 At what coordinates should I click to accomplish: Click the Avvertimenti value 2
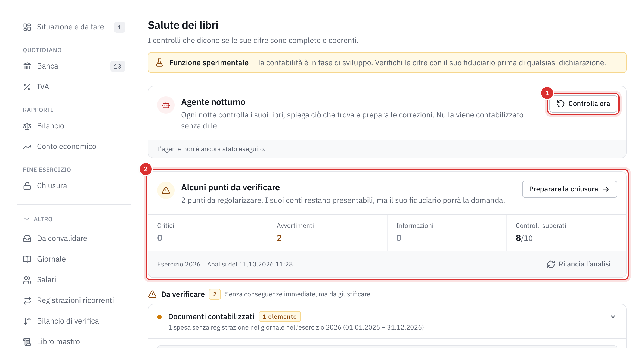(279, 238)
